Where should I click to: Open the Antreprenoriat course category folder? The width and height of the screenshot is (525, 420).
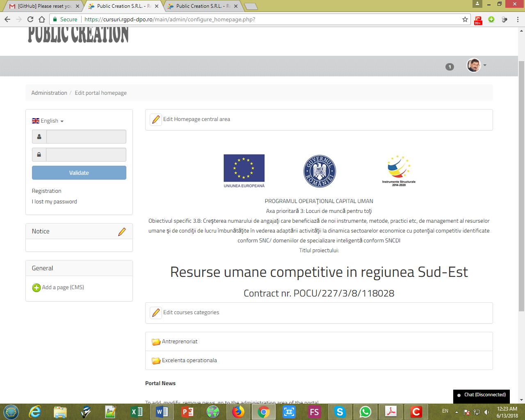click(155, 341)
